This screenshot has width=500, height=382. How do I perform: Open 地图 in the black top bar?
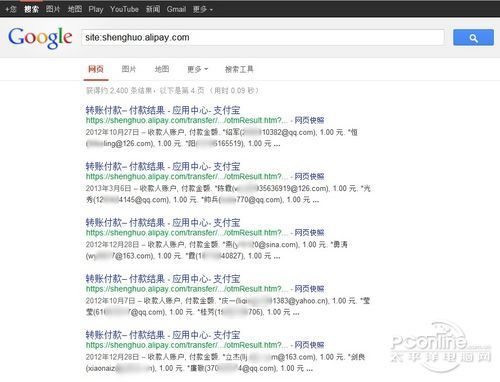point(75,9)
